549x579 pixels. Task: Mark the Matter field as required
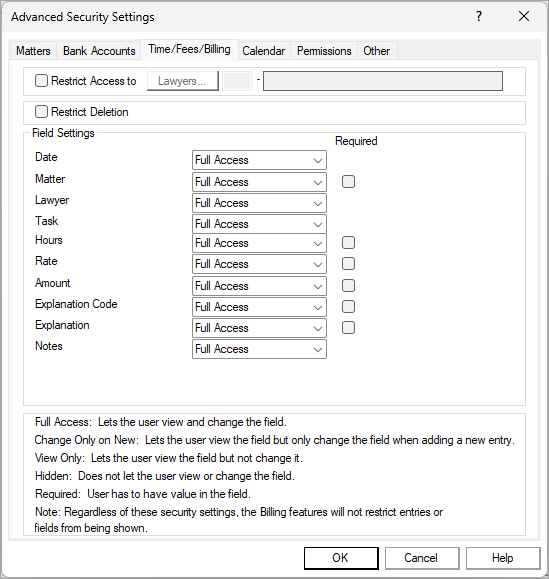[348, 182]
